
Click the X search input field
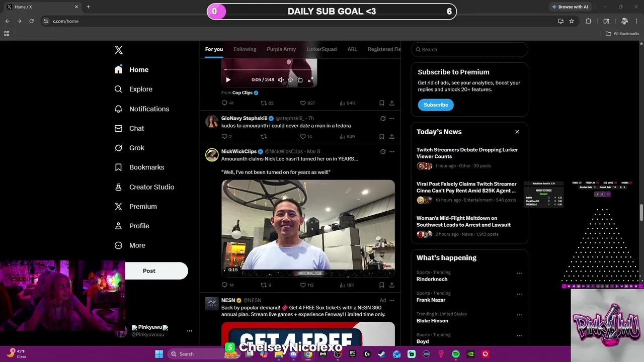pyautogui.click(x=469, y=49)
